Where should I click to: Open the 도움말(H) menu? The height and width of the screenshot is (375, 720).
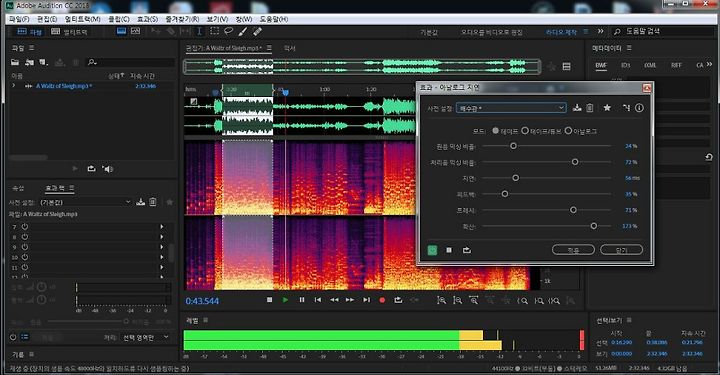coord(274,19)
